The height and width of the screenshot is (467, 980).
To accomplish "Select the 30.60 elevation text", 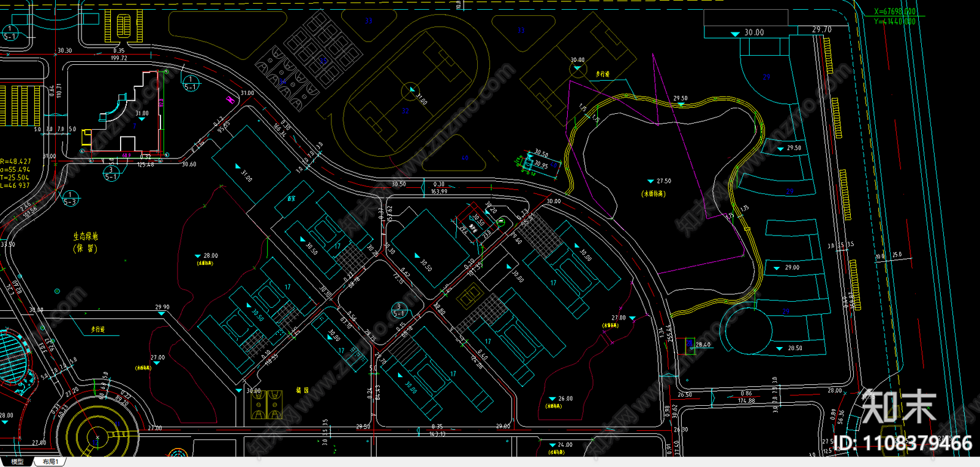I will [x=189, y=164].
